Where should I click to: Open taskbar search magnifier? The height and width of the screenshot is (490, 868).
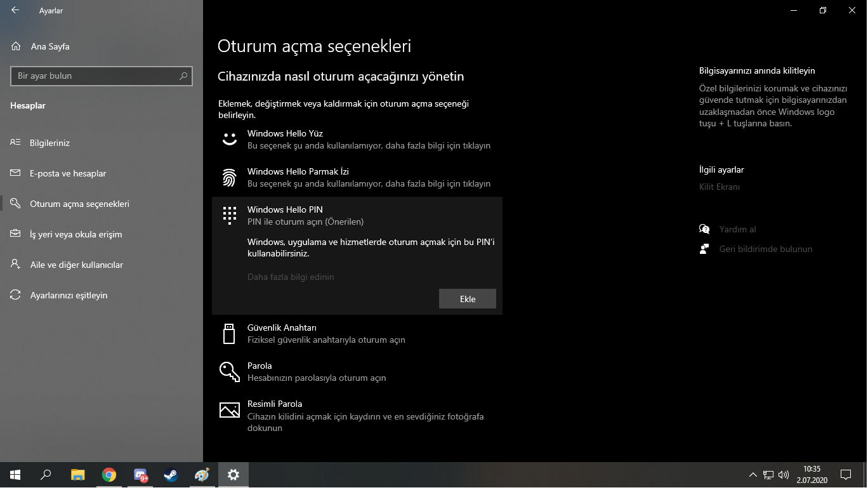coord(46,475)
